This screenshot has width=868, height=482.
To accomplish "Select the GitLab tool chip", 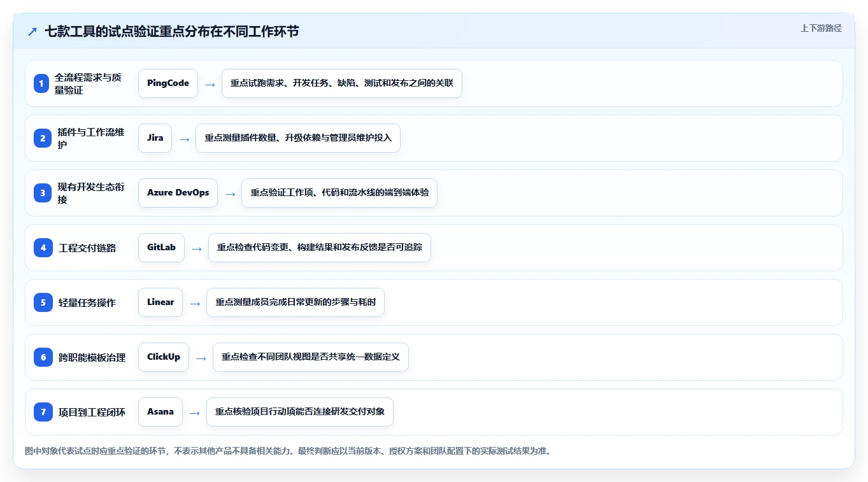I will point(161,248).
